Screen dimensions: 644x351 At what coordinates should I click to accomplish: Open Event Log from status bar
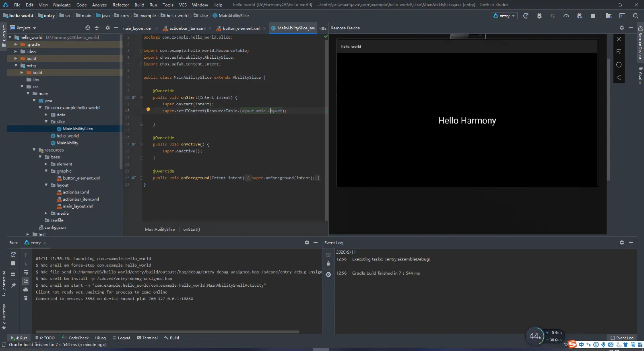click(x=622, y=338)
